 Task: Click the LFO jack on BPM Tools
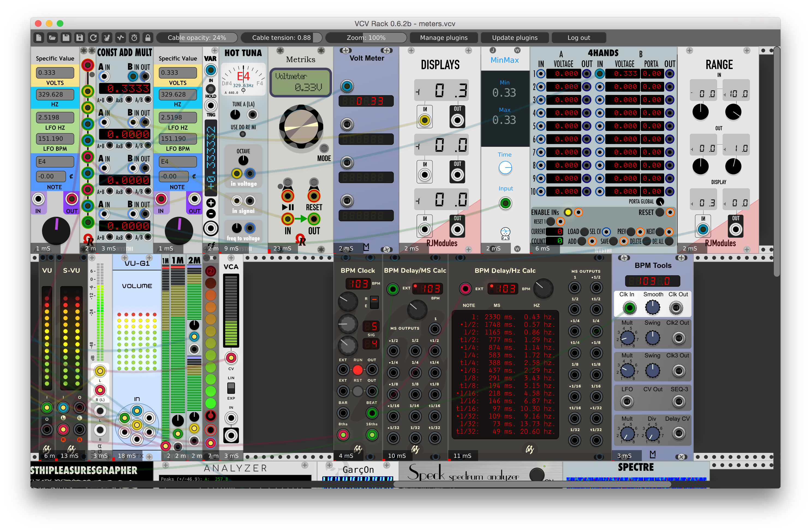[627, 401]
